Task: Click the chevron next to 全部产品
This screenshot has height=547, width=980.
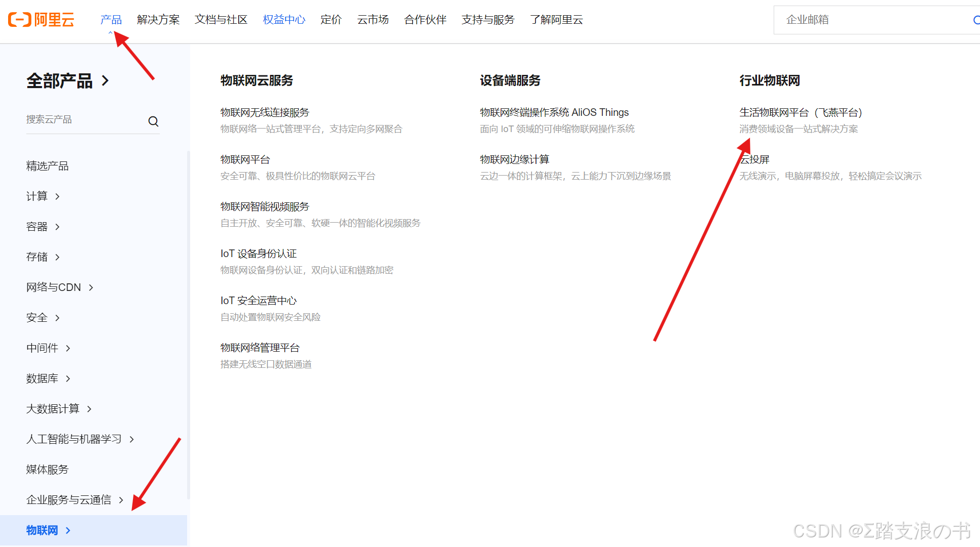Action: pos(105,80)
